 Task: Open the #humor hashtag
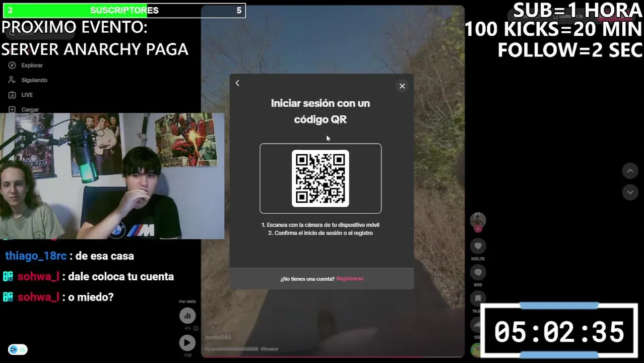(x=270, y=349)
